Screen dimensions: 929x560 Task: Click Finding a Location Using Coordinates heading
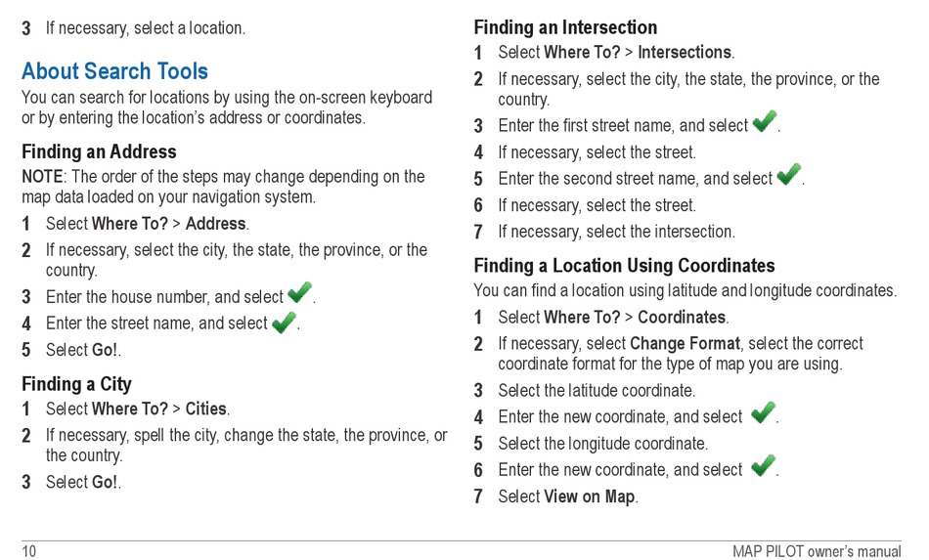click(624, 266)
